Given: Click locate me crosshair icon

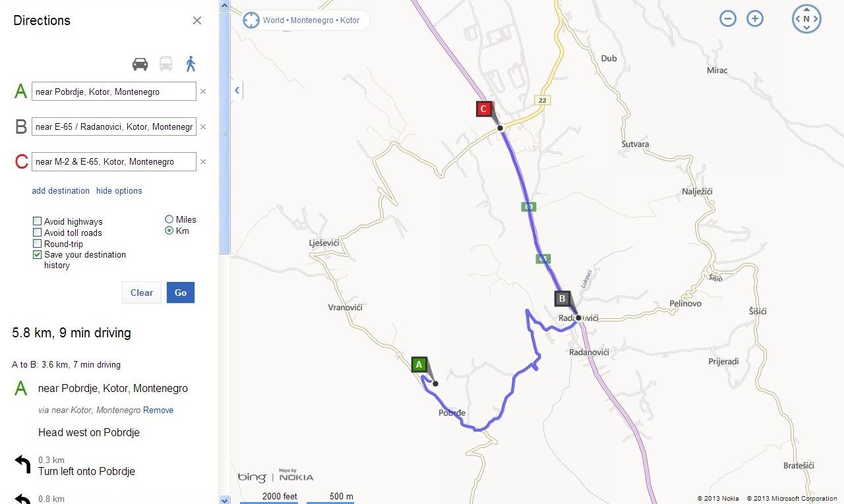Looking at the screenshot, I should tap(251, 20).
